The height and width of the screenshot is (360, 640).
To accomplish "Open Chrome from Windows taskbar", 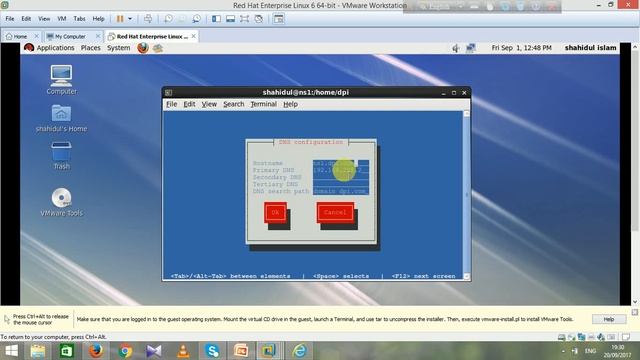I will tap(125, 351).
